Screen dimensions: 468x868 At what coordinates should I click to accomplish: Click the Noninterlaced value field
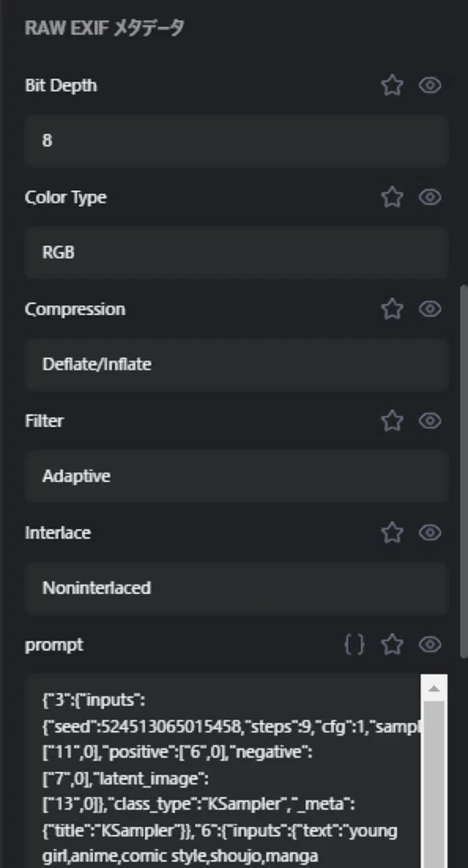[236, 588]
